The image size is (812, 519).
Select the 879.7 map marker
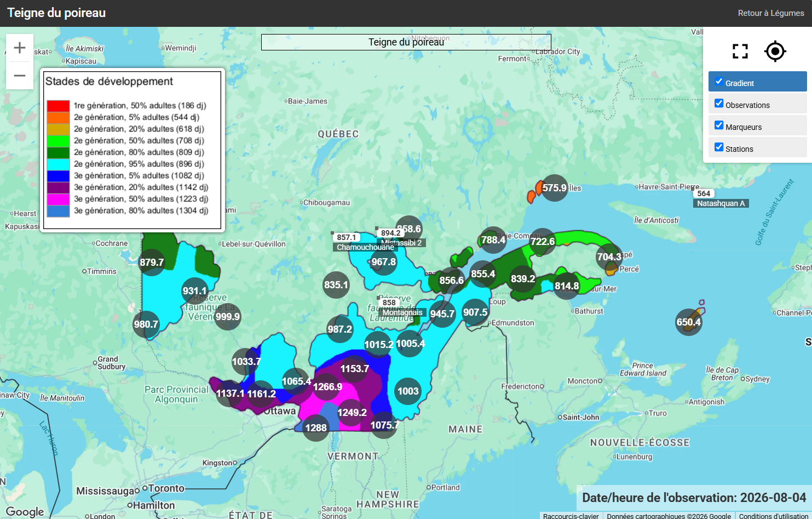click(x=152, y=263)
